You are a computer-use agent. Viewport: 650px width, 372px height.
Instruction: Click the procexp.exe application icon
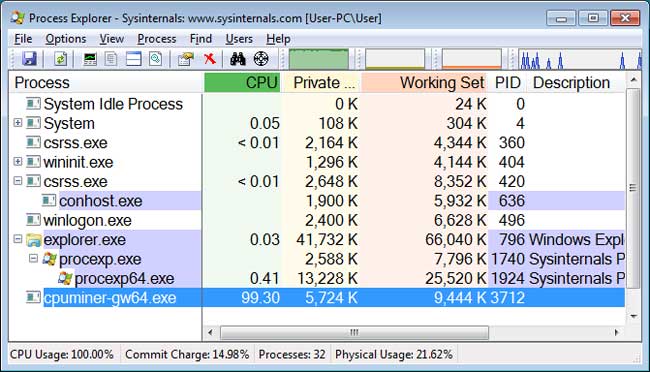[x=49, y=259]
